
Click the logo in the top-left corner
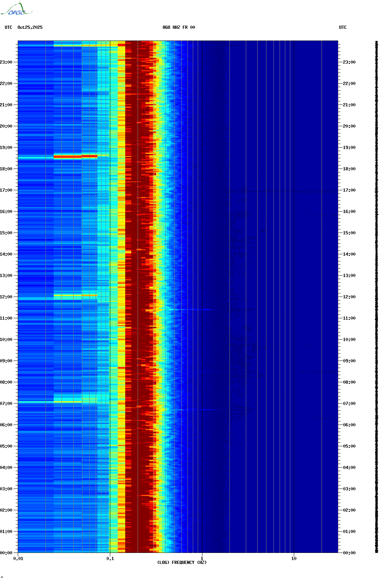click(x=16, y=10)
